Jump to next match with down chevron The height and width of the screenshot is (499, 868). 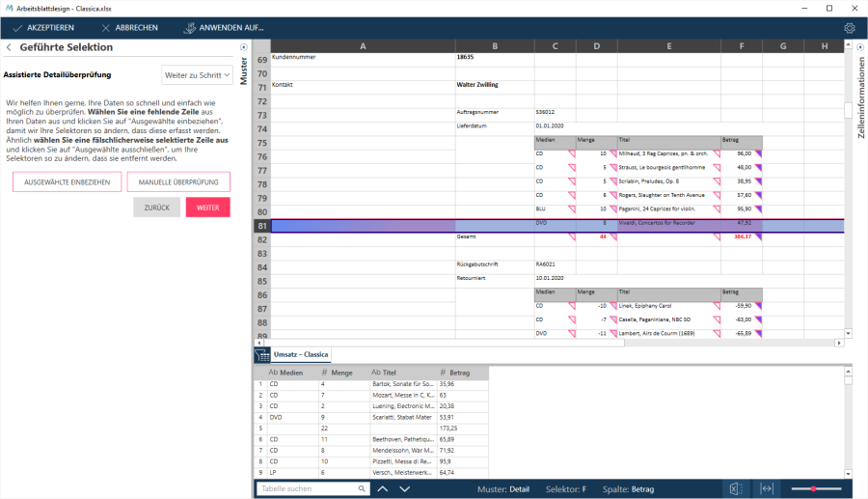(404, 489)
